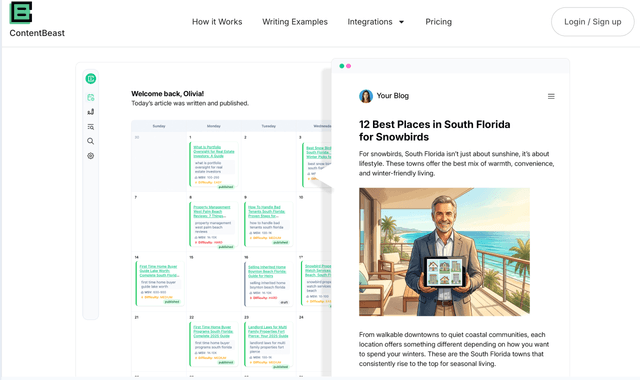The height and width of the screenshot is (380, 640).
Task: Click the green ContentBeast sidebar logo icon
Action: click(x=91, y=78)
